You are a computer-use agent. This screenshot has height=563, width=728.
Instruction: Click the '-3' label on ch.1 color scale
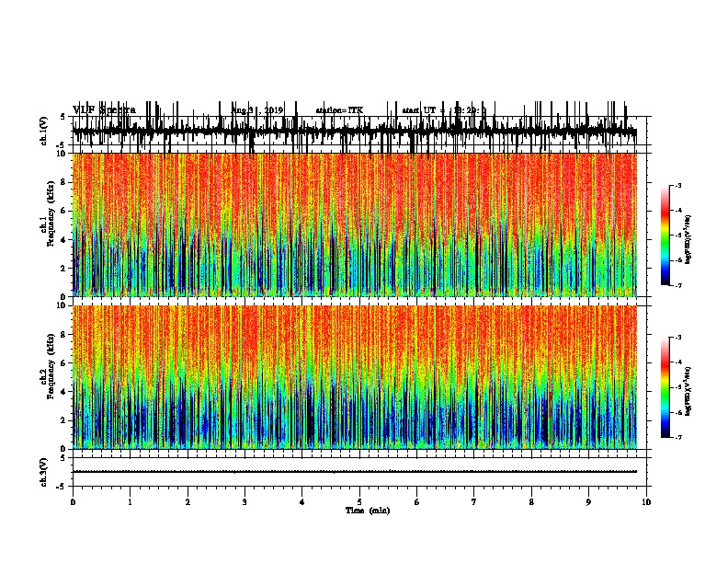point(678,185)
